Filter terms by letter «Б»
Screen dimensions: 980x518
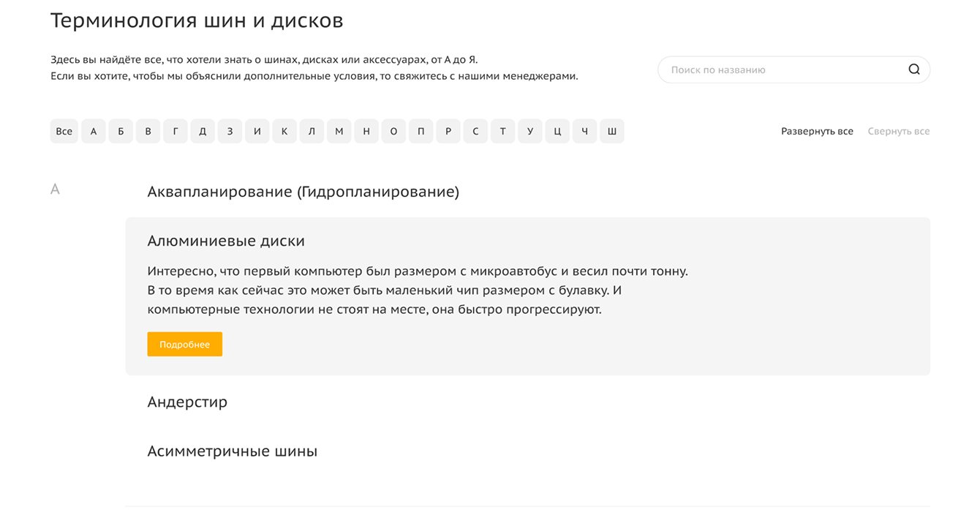click(121, 131)
